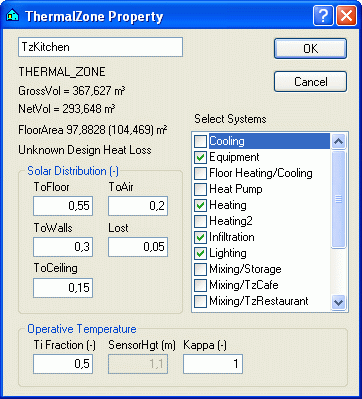
Task: Click the systems list scroll-up arrow
Action: pyautogui.click(x=338, y=141)
